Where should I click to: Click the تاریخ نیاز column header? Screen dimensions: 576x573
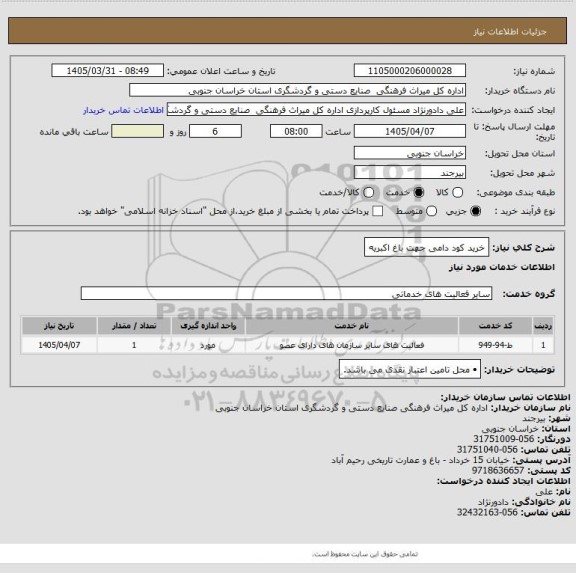(59, 326)
